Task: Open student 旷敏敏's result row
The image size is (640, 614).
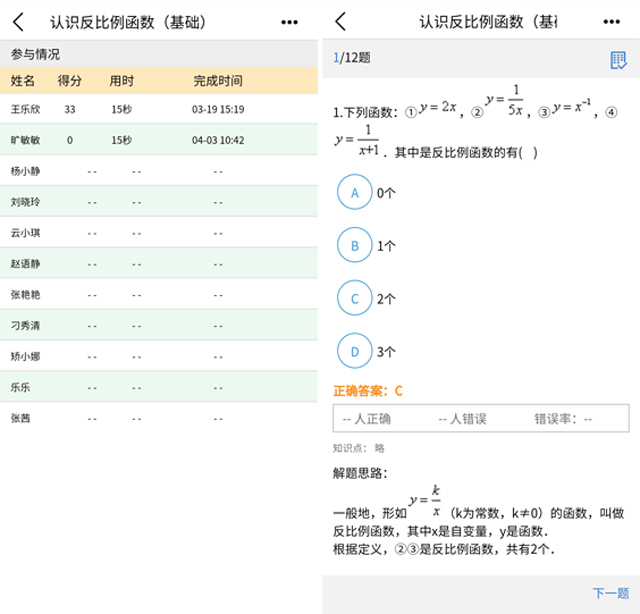Action: [159, 140]
